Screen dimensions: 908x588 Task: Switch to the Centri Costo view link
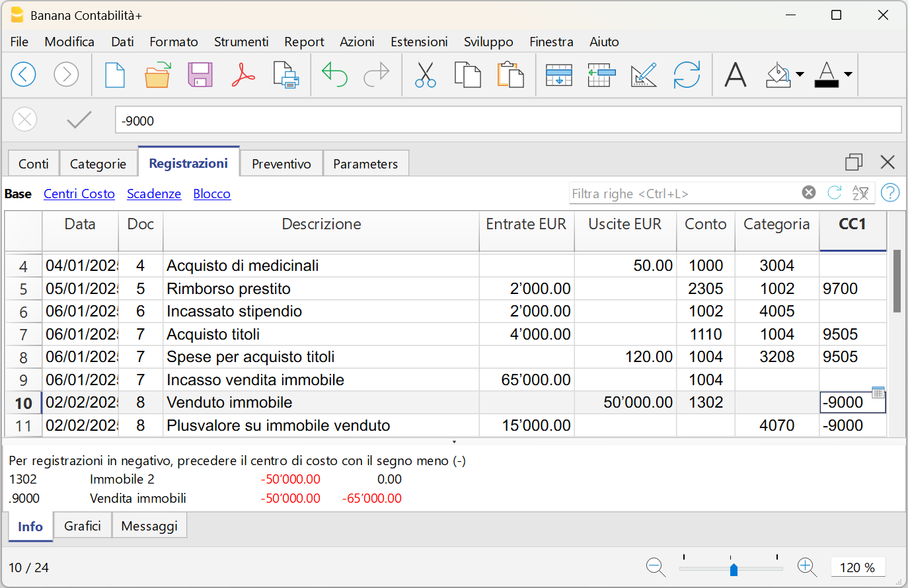point(79,194)
